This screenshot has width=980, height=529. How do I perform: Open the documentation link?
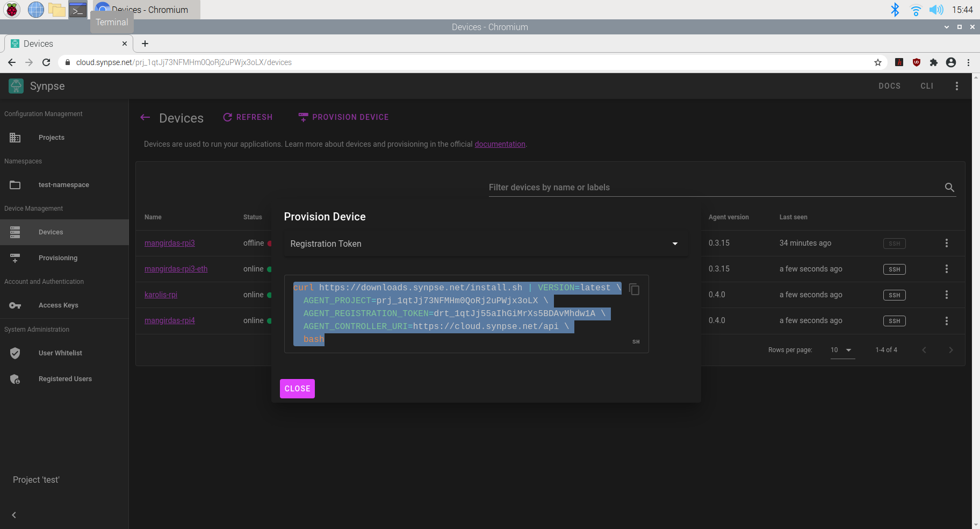coord(500,144)
